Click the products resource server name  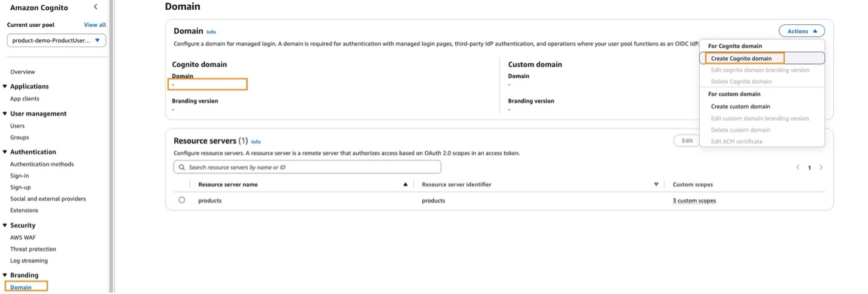(x=210, y=201)
